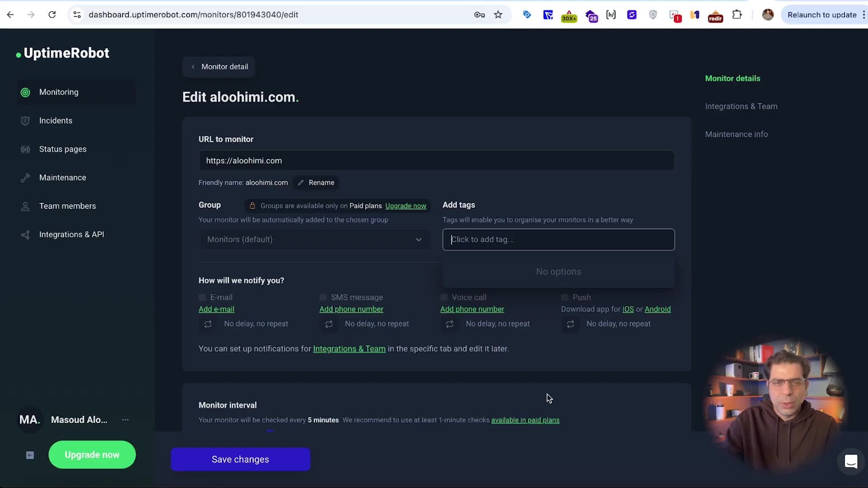The image size is (868, 488).
Task: Open Incidents in the sidebar
Action: [56, 121]
